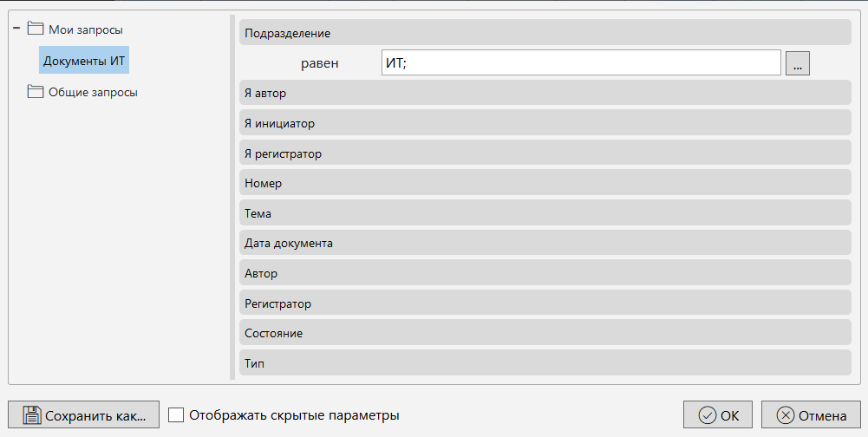The image size is (868, 437).
Task: Collapse the Подразделение section header
Action: tap(544, 33)
